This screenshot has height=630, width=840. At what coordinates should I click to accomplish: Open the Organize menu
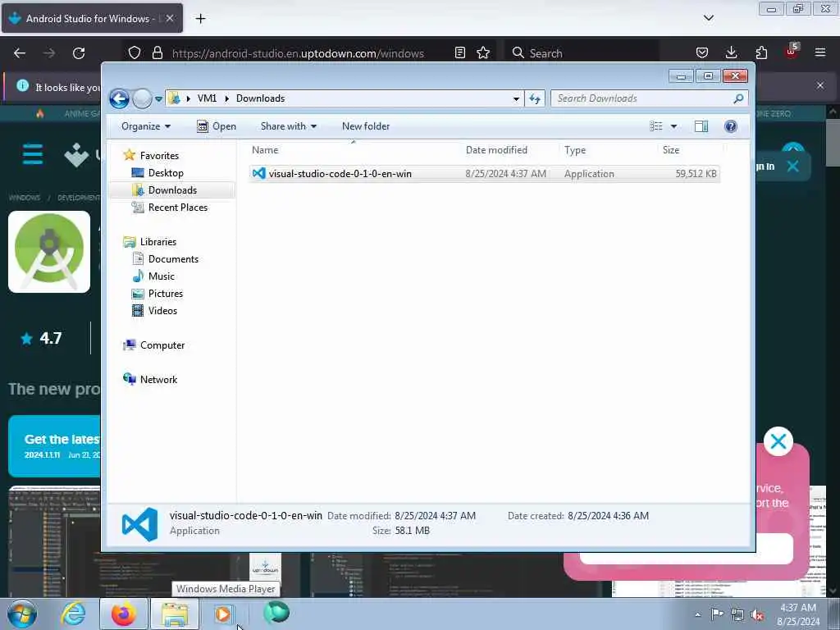pyautogui.click(x=146, y=126)
